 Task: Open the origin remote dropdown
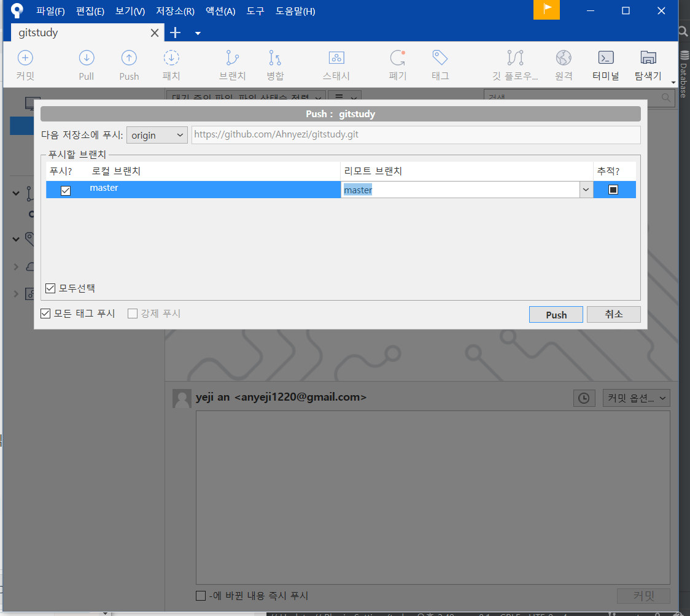(157, 135)
